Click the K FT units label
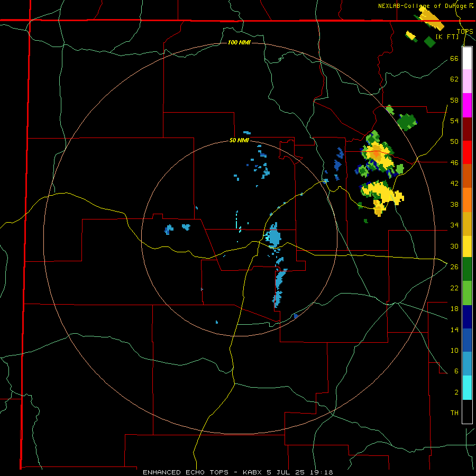This screenshot has height=476, width=476. click(447, 36)
